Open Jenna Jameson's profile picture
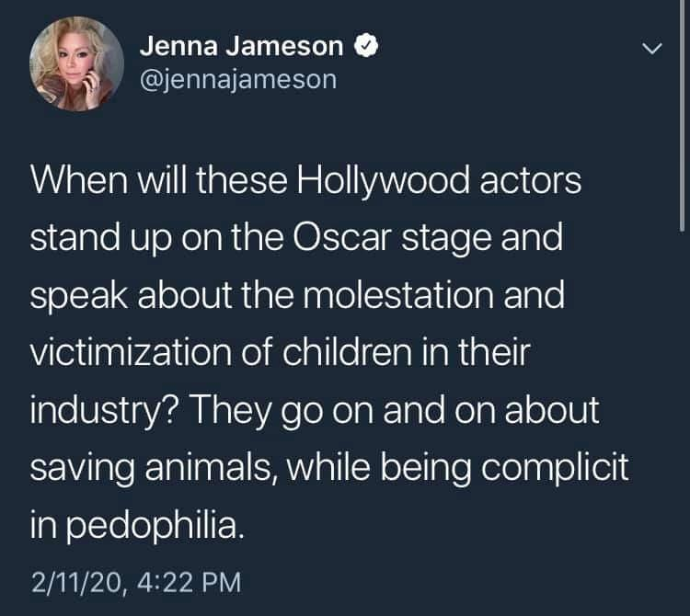690x616 pixels. pyautogui.click(x=76, y=63)
